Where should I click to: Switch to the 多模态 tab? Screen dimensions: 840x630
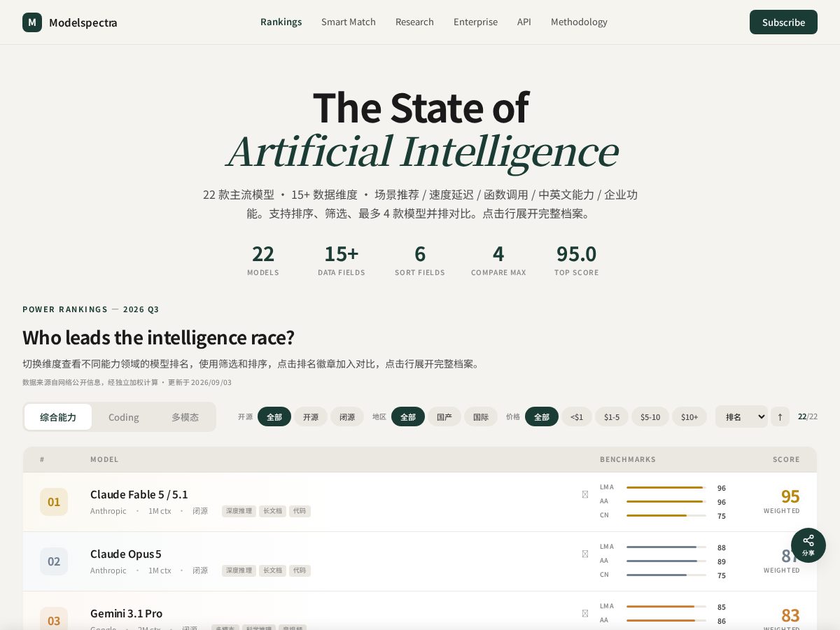pyautogui.click(x=185, y=416)
